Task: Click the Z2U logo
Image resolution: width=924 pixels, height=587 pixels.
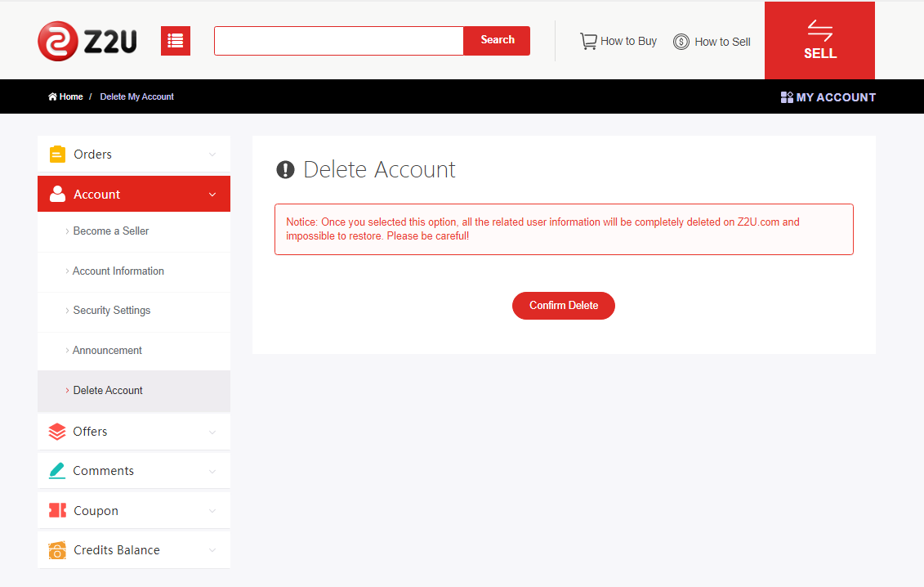Action: 87,41
